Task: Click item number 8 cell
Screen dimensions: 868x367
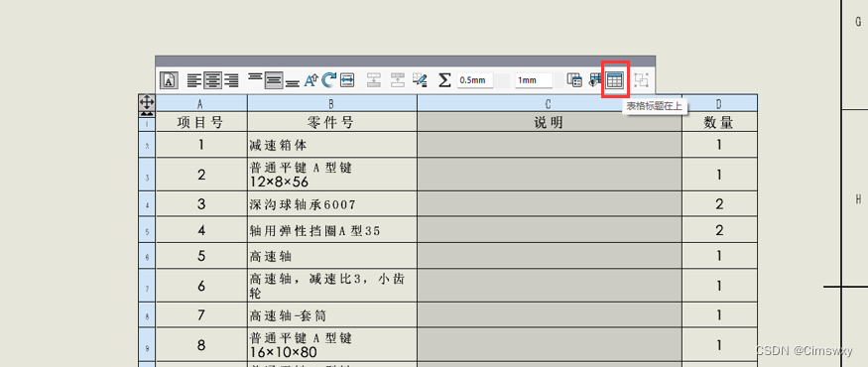Action: pos(201,345)
